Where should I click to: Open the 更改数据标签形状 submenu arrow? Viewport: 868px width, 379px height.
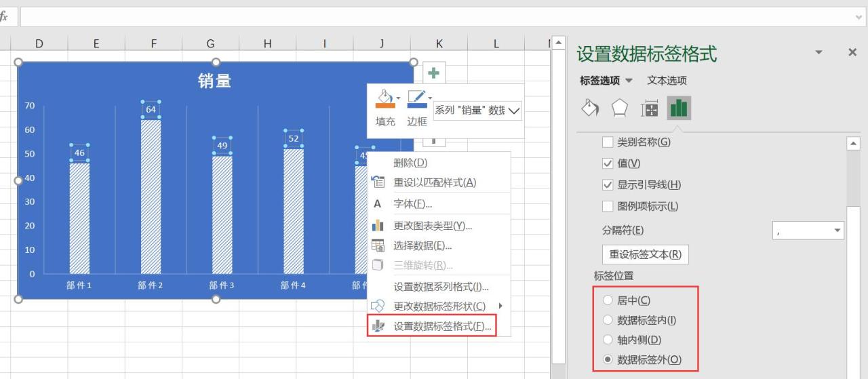pyautogui.click(x=500, y=306)
